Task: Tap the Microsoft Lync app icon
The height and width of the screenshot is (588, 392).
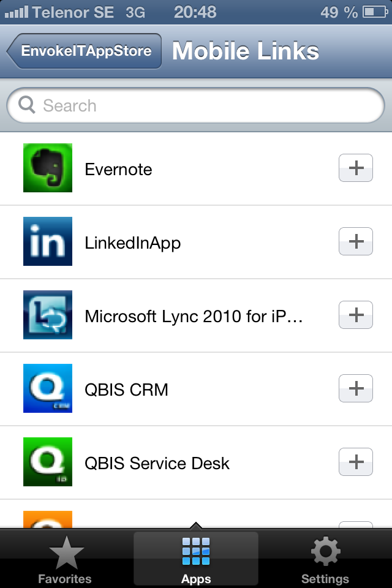Action: (x=48, y=315)
